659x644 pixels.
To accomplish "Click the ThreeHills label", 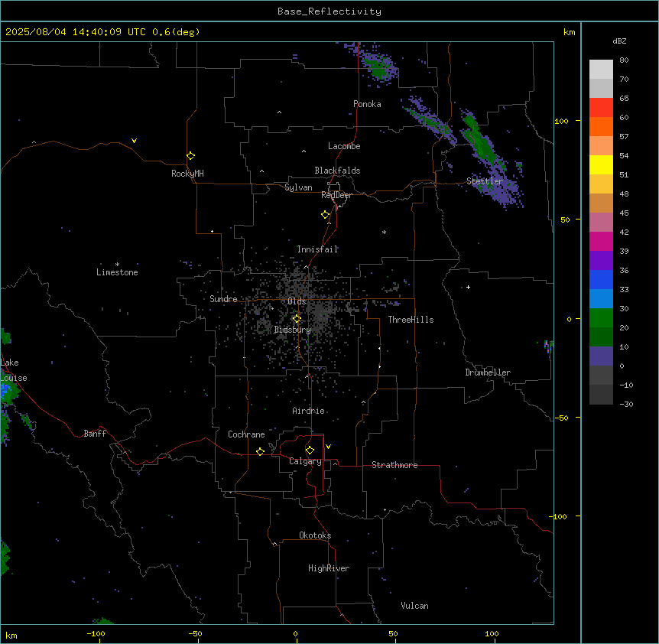I will [x=411, y=320].
